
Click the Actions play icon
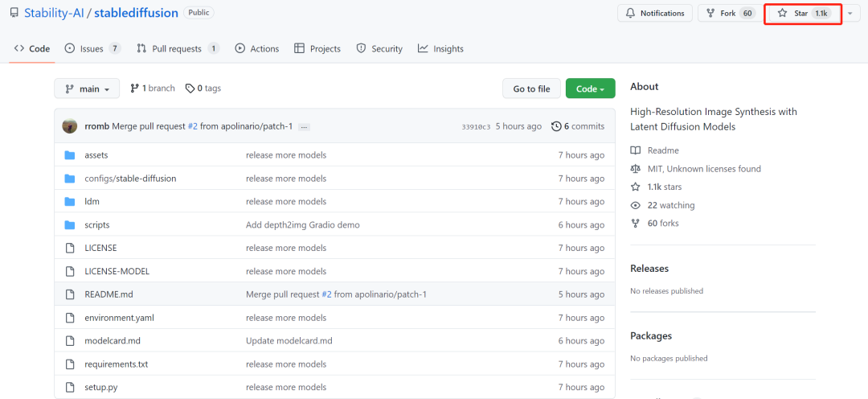[x=240, y=49]
